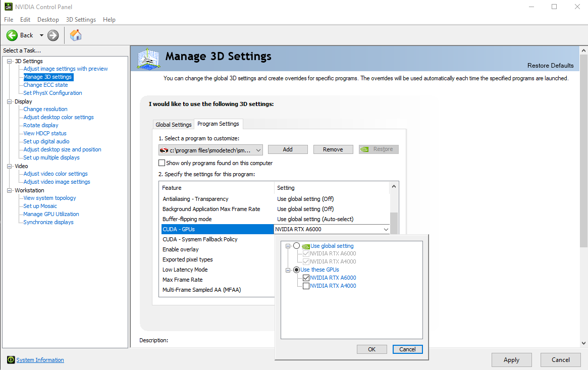Open Adjust desktop color settings
Screen dimensions: 588x370
59,117
